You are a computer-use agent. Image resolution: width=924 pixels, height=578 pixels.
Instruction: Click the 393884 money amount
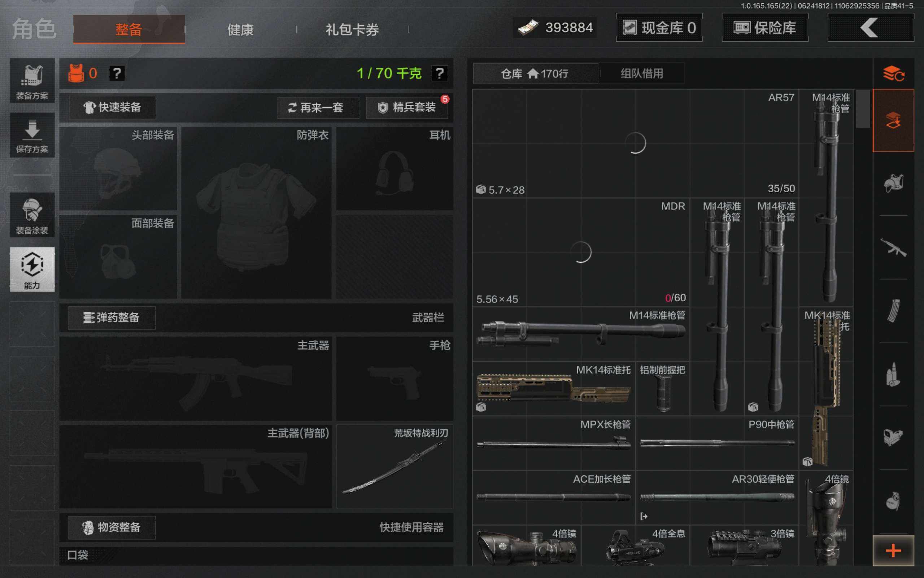569,27
